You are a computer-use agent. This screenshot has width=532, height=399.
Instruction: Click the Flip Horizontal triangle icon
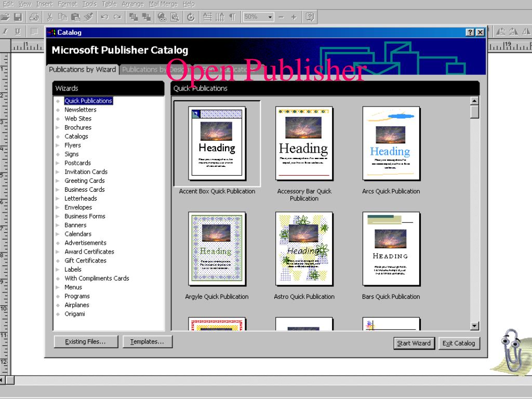[x=526, y=32]
